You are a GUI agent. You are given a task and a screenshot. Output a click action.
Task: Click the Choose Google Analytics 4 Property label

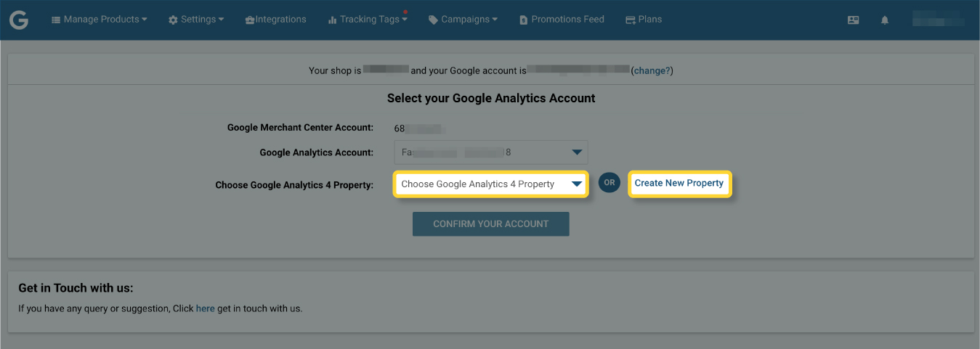click(294, 185)
